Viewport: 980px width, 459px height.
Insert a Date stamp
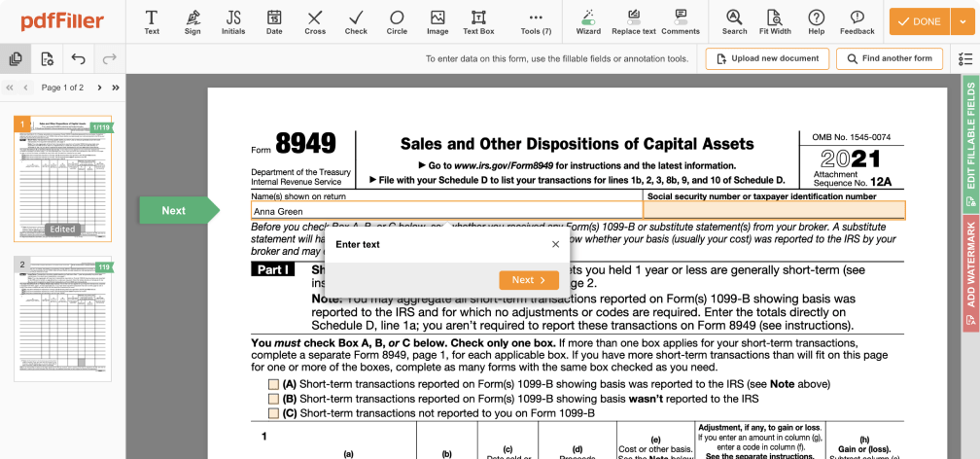click(x=274, y=21)
